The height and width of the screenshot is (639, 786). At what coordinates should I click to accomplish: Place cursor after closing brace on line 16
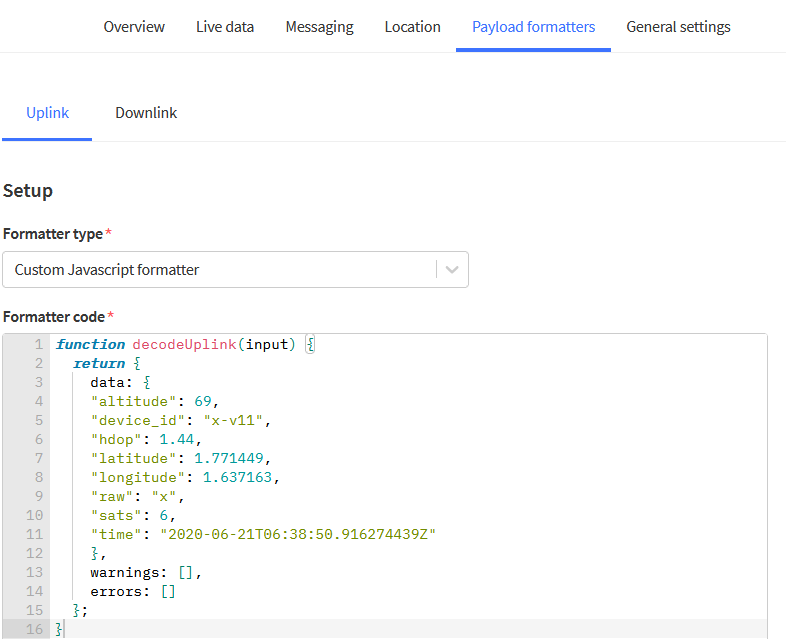pos(64,629)
